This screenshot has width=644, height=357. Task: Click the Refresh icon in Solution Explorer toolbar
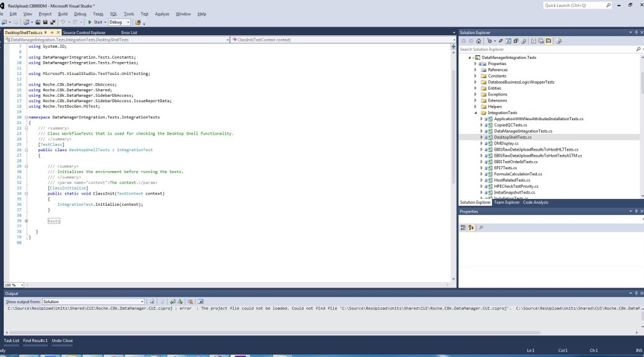508,41
